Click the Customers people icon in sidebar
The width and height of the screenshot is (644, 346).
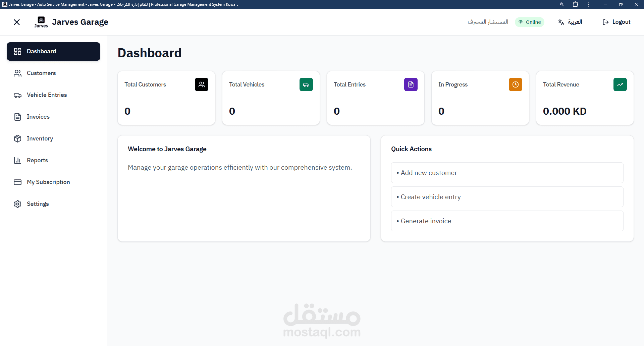coord(17,73)
